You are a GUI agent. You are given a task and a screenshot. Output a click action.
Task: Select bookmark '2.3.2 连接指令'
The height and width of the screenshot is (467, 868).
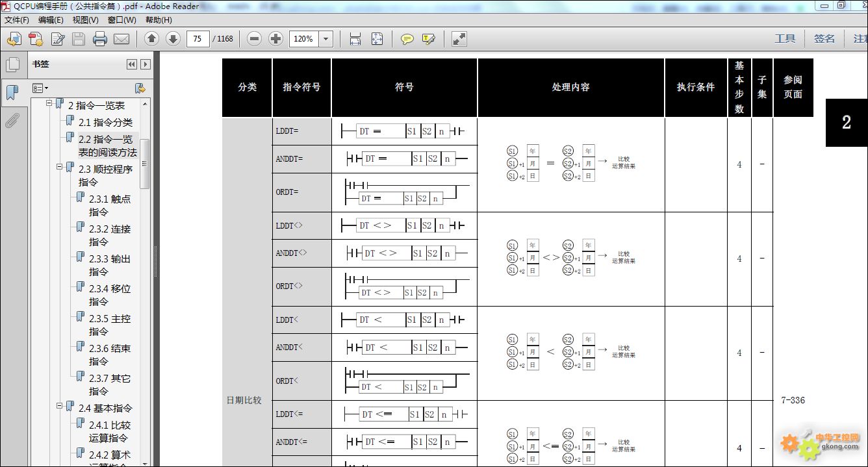point(110,235)
